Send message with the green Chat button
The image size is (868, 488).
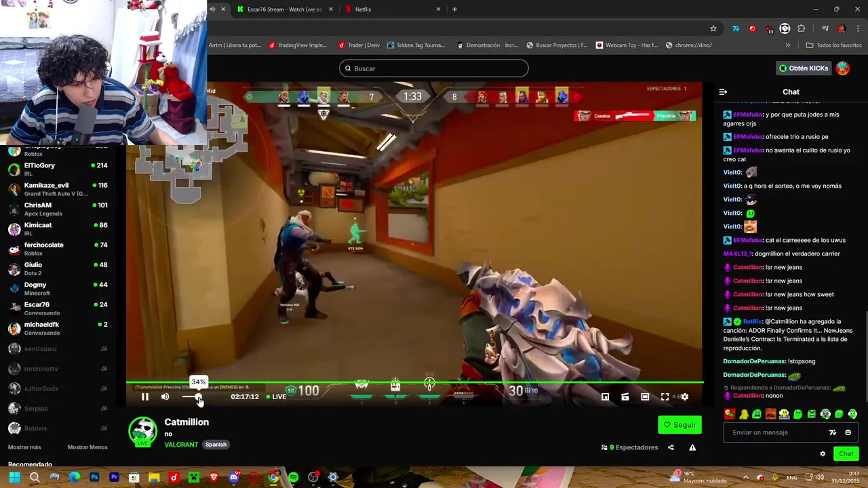[846, 453]
